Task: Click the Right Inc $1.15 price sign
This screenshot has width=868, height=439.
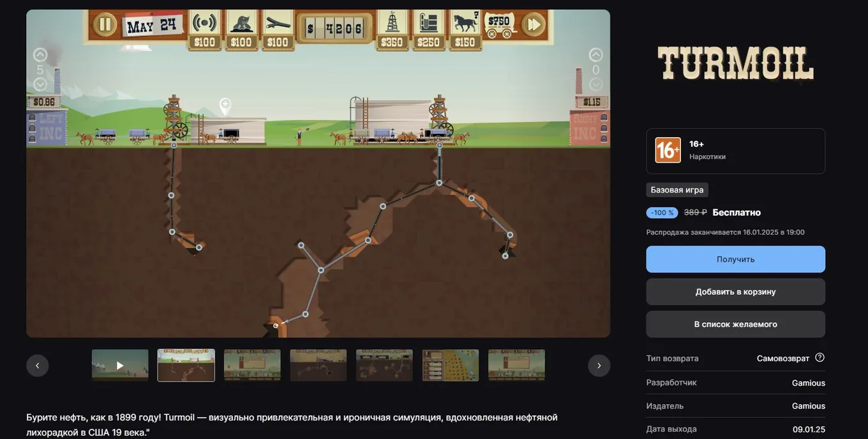Action: [x=592, y=102]
